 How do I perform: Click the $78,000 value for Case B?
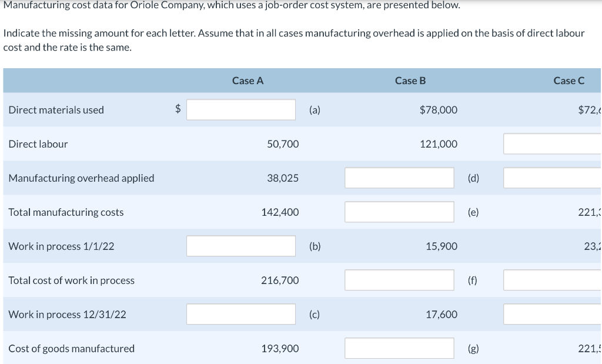[439, 109]
